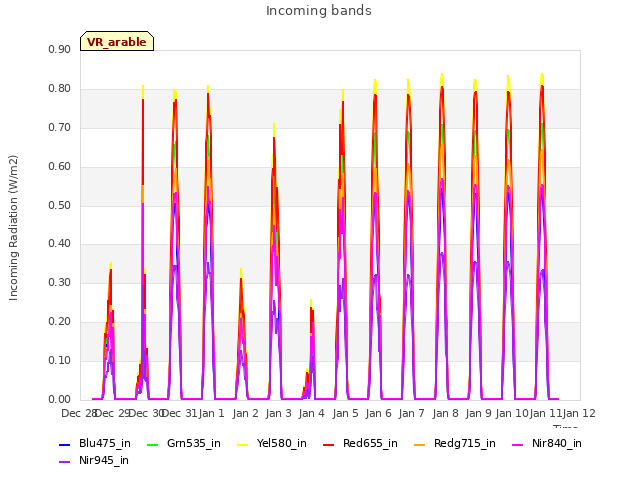This screenshot has width=640, height=480.
Task: Click the Jan 1 x-axis date label
Action: click(212, 413)
